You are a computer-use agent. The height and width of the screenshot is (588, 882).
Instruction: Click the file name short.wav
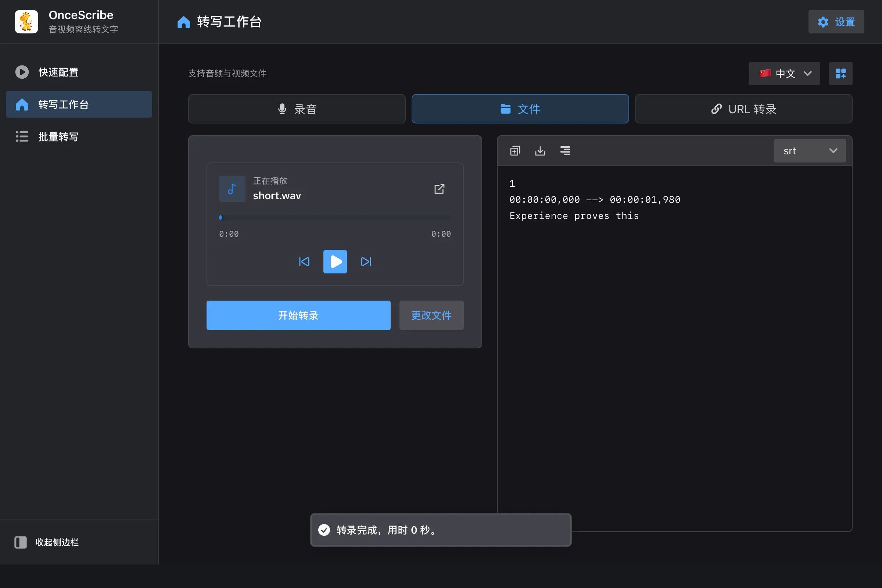coord(277,196)
